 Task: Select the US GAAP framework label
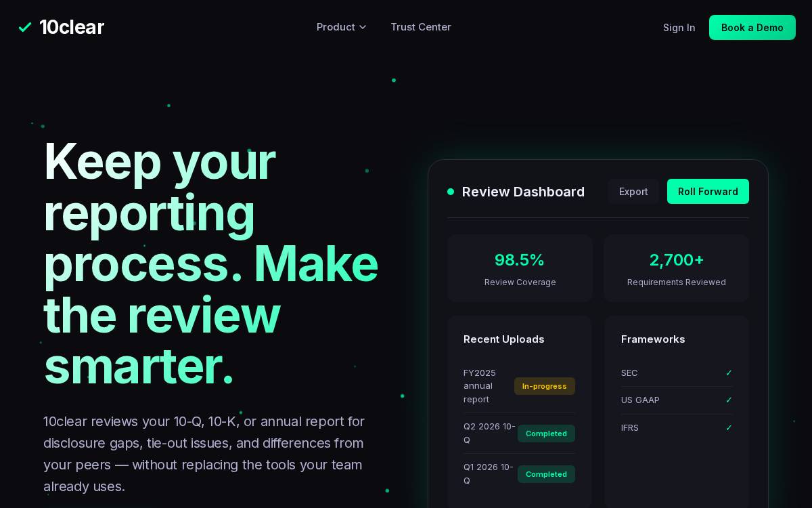[x=640, y=400]
